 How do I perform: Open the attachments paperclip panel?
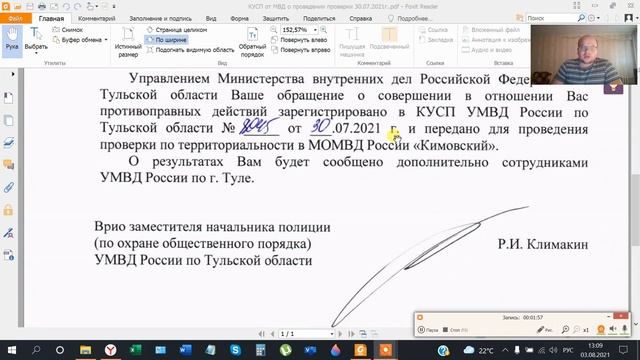pyautogui.click(x=9, y=187)
